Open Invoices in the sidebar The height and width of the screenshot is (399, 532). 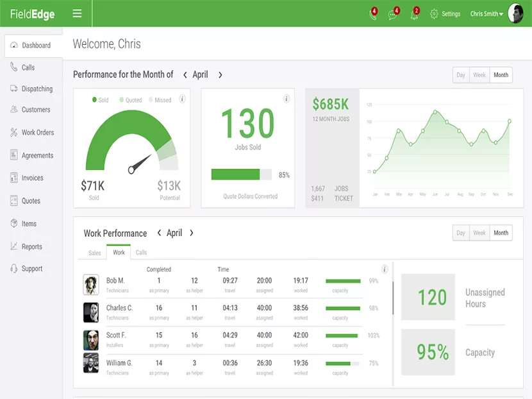(x=32, y=178)
